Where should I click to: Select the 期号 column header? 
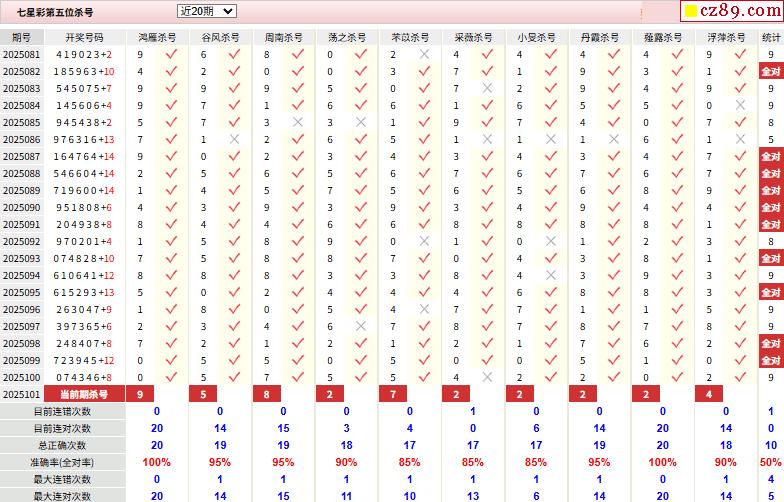(22, 38)
